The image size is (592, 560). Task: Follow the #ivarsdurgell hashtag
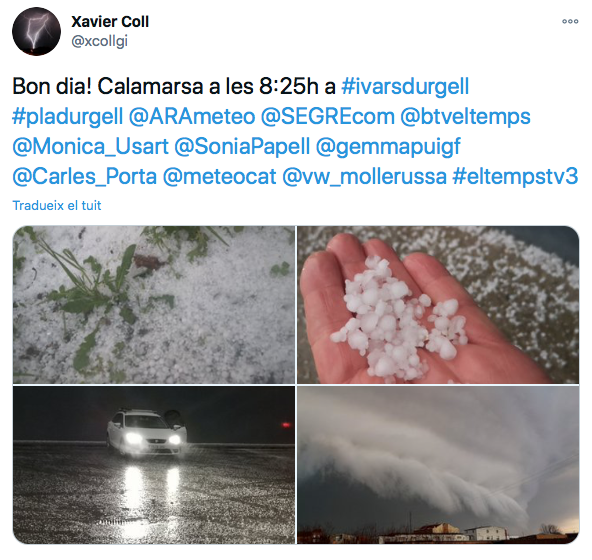(405, 86)
